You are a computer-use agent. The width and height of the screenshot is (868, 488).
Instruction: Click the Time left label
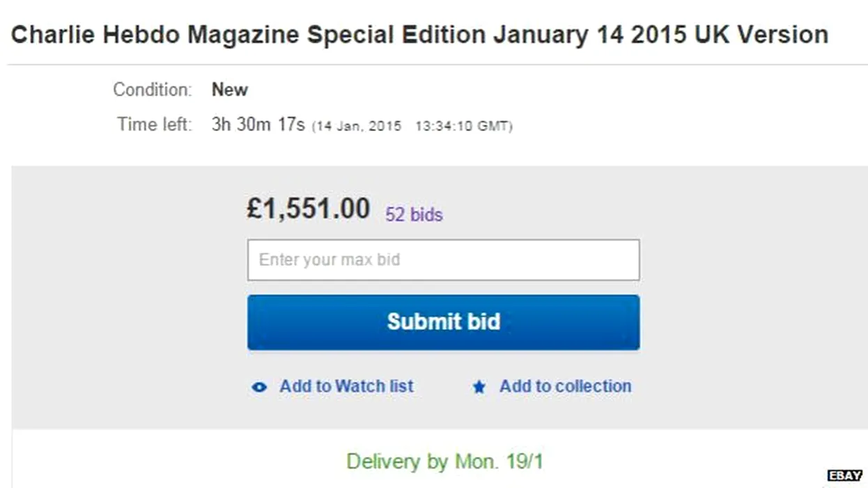click(x=154, y=125)
